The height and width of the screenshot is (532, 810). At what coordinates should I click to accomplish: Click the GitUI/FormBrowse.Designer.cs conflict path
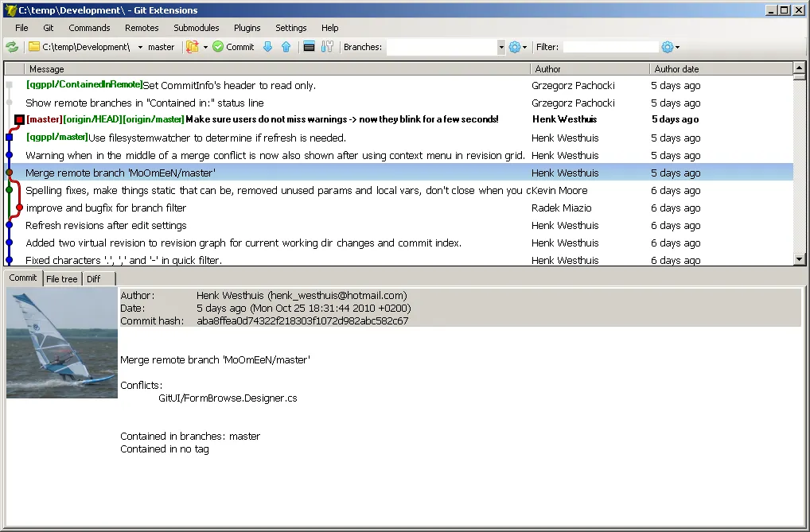pos(228,398)
